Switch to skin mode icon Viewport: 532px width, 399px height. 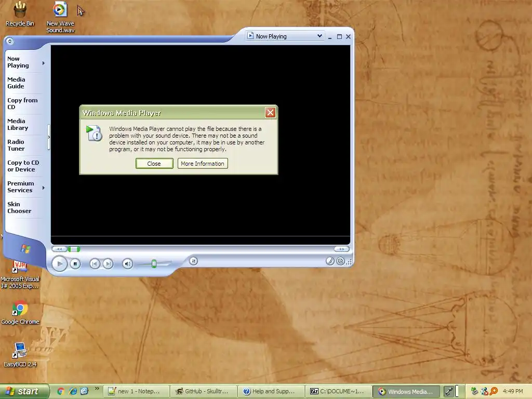click(341, 261)
